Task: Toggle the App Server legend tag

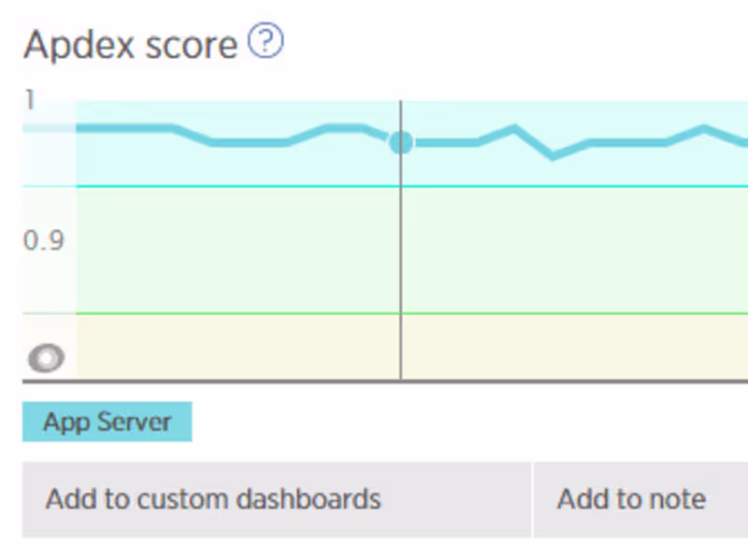Action: coord(107,422)
